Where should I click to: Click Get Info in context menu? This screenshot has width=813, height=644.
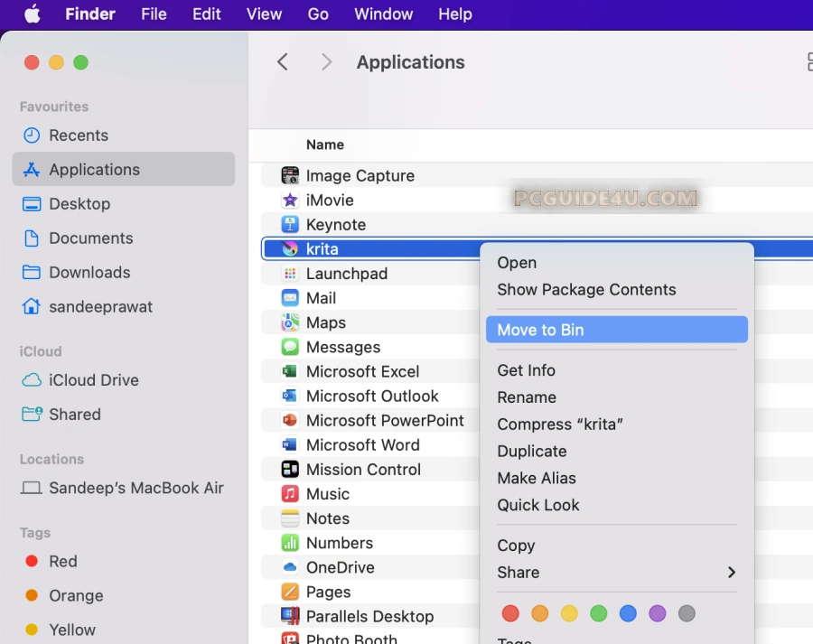(x=526, y=370)
